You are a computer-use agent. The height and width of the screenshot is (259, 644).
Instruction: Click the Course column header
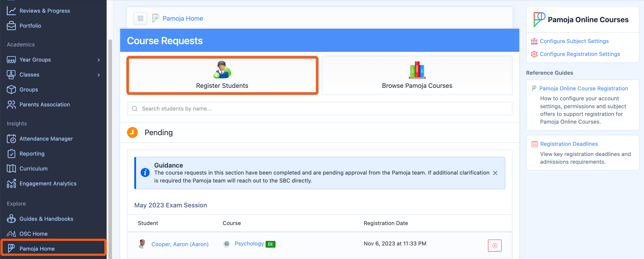point(232,223)
